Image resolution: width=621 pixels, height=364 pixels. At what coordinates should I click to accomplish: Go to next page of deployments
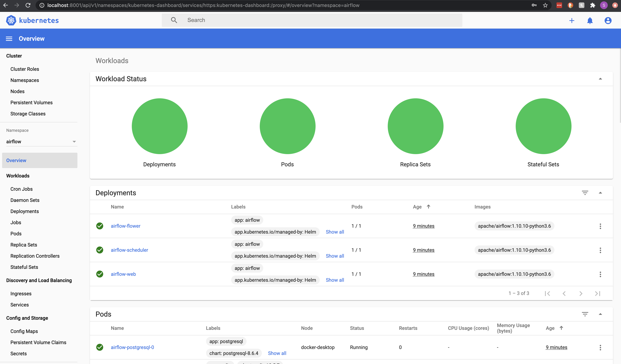tap(581, 293)
